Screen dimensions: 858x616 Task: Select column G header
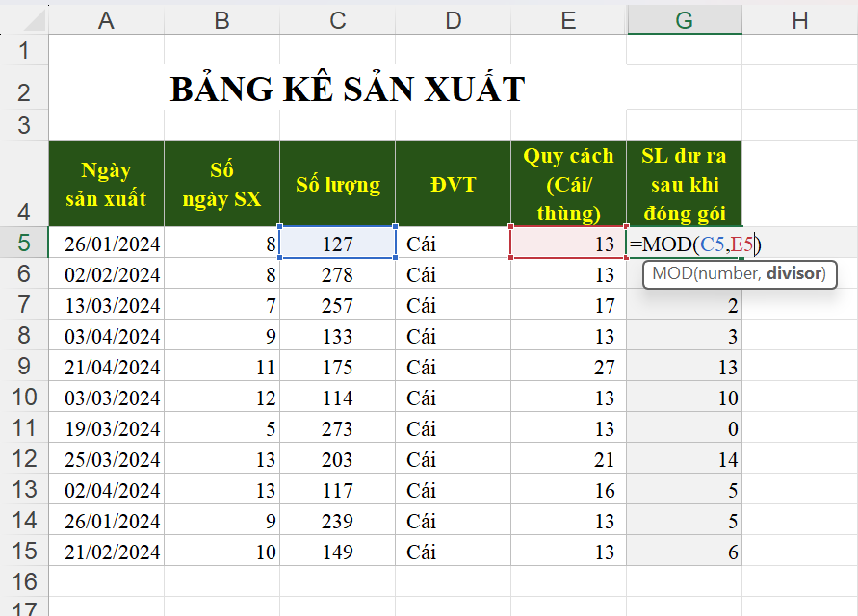pos(684,20)
